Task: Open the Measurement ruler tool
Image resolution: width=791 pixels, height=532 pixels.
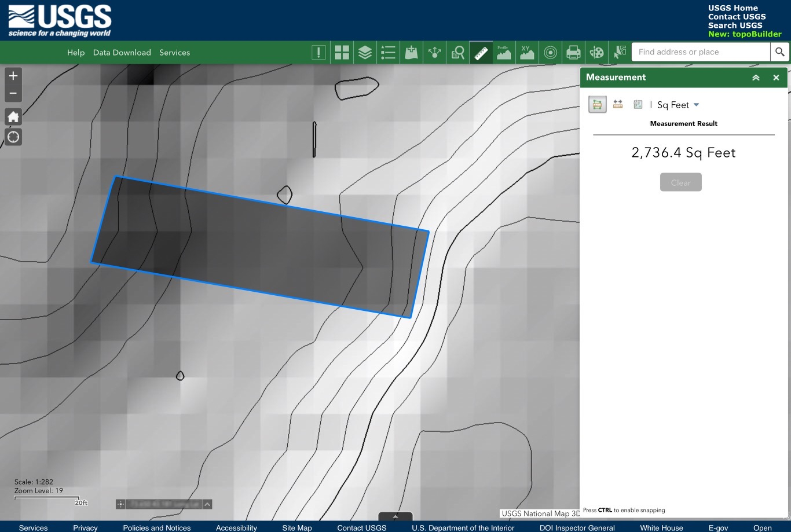Action: point(481,53)
